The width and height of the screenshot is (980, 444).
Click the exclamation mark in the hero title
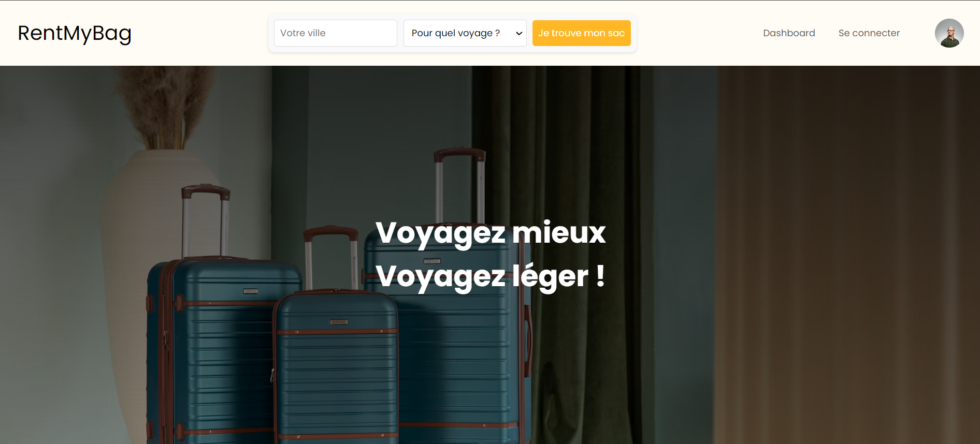pyautogui.click(x=600, y=275)
